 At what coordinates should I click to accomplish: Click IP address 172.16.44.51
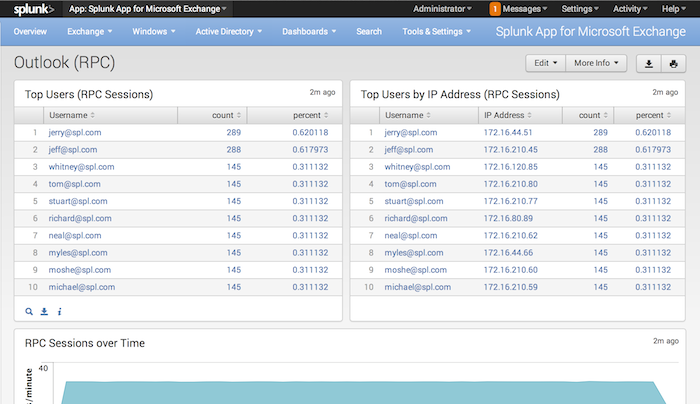[x=508, y=133]
